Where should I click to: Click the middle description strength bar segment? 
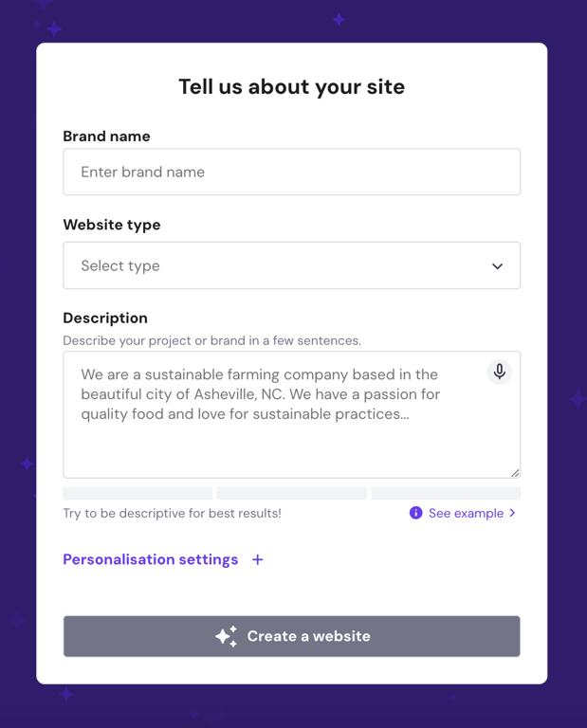(291, 494)
